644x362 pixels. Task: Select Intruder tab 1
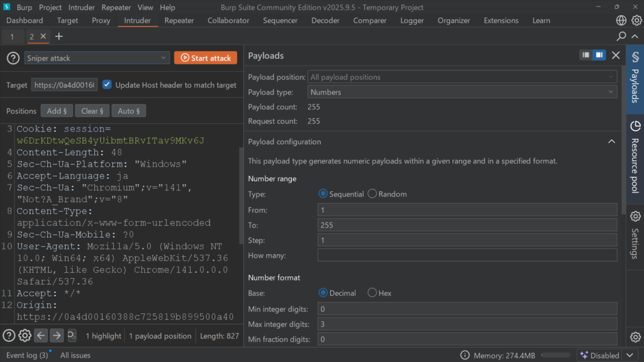coord(12,36)
